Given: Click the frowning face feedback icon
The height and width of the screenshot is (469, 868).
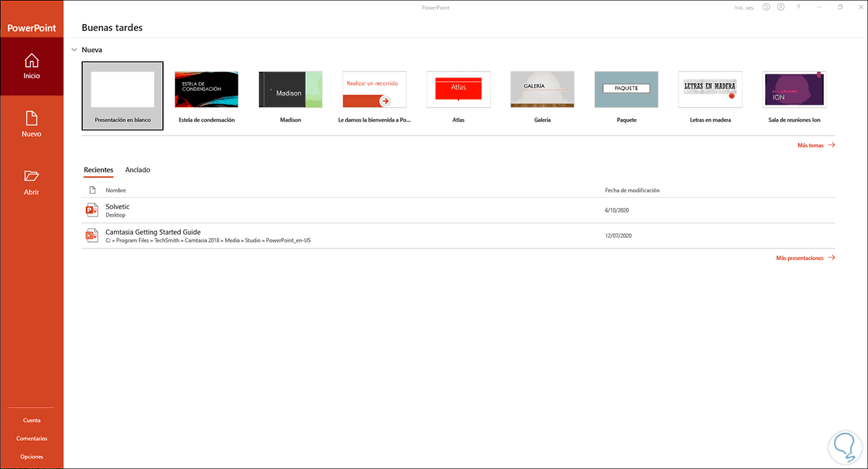Looking at the screenshot, I should tap(781, 7).
